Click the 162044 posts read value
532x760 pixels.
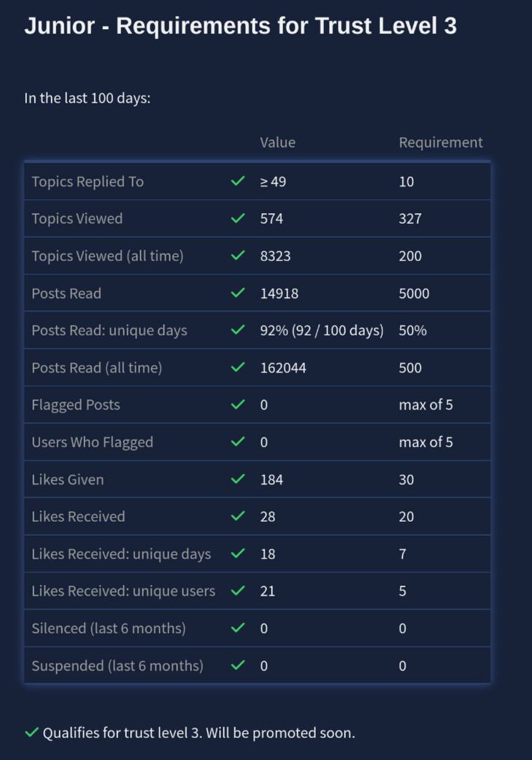(283, 368)
